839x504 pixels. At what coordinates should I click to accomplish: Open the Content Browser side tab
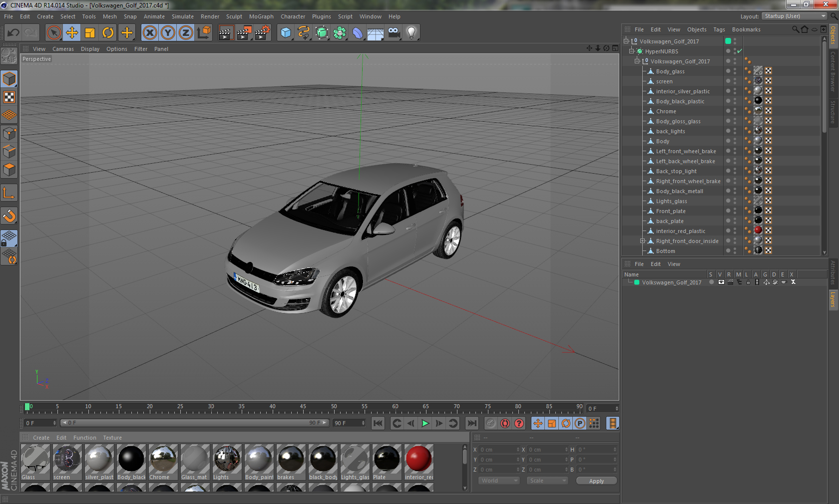pos(833,71)
